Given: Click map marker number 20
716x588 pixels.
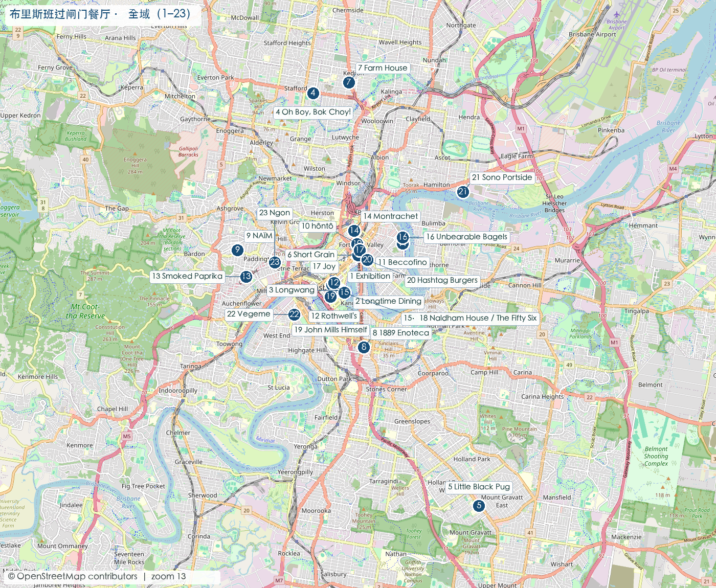Looking at the screenshot, I should coord(367,259).
